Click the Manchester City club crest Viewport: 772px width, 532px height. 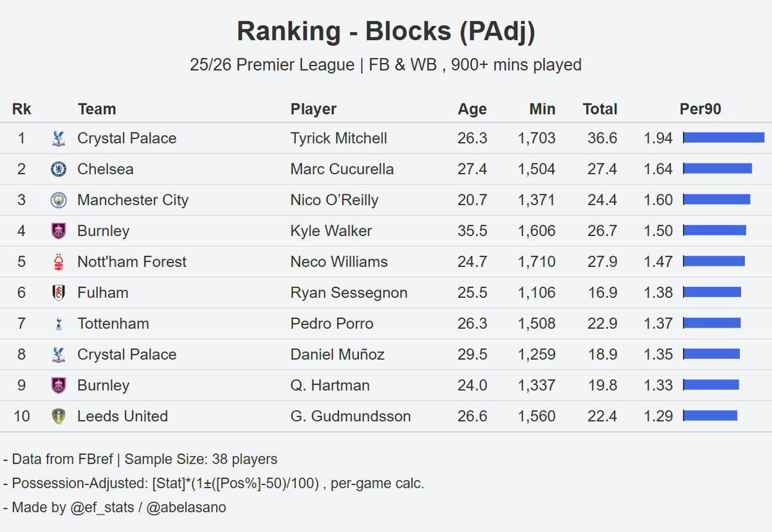(59, 200)
